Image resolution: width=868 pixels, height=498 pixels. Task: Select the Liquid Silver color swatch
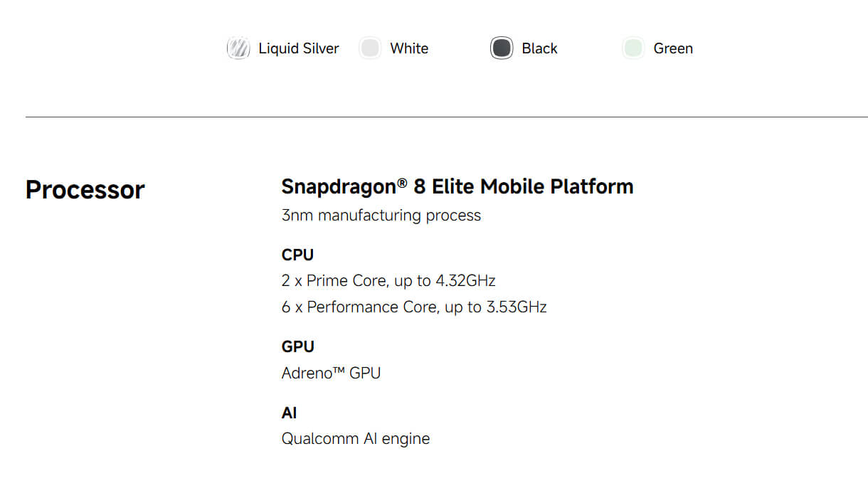(238, 48)
